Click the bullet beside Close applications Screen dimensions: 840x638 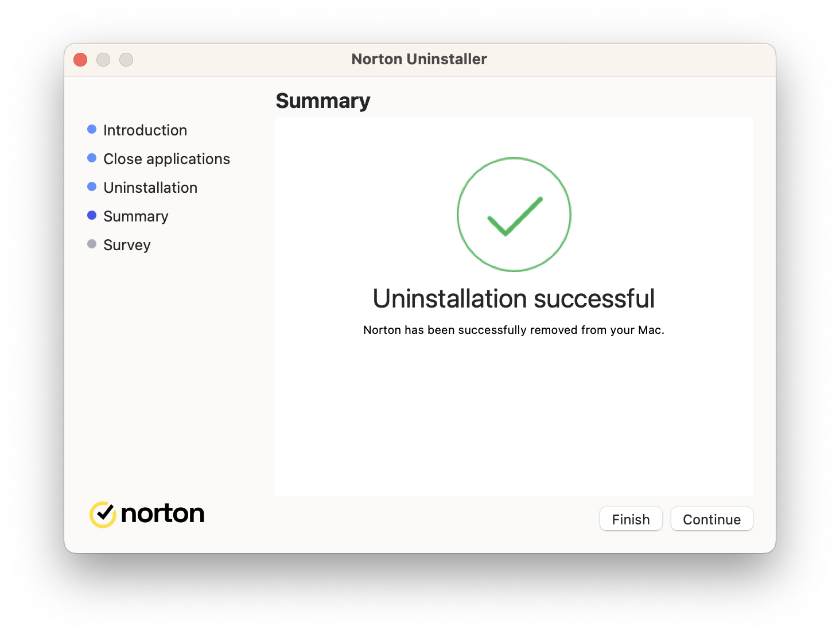click(x=92, y=158)
